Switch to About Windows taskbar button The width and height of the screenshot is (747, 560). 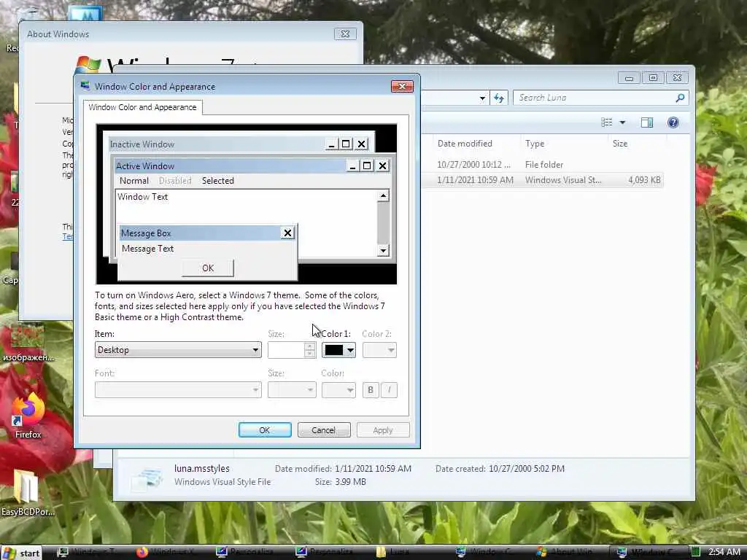[x=569, y=553]
